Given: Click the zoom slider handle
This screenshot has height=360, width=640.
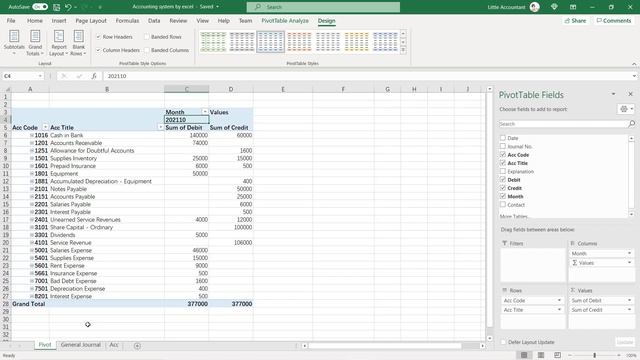Looking at the screenshot, I should pyautogui.click(x=594, y=355).
